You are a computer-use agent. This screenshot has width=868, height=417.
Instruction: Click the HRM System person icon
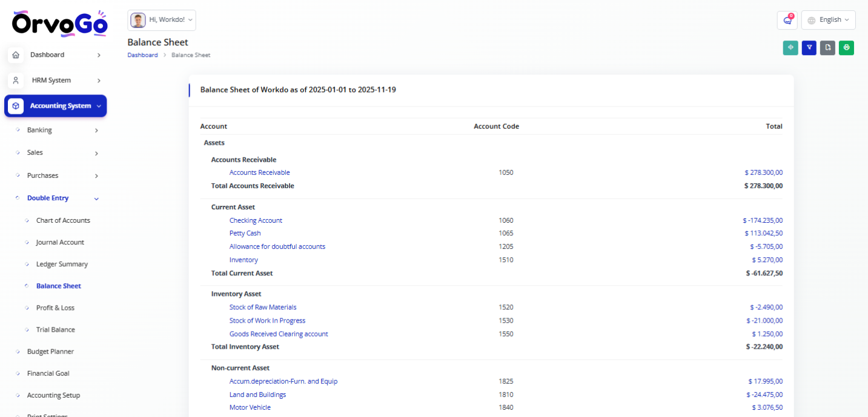click(x=16, y=80)
